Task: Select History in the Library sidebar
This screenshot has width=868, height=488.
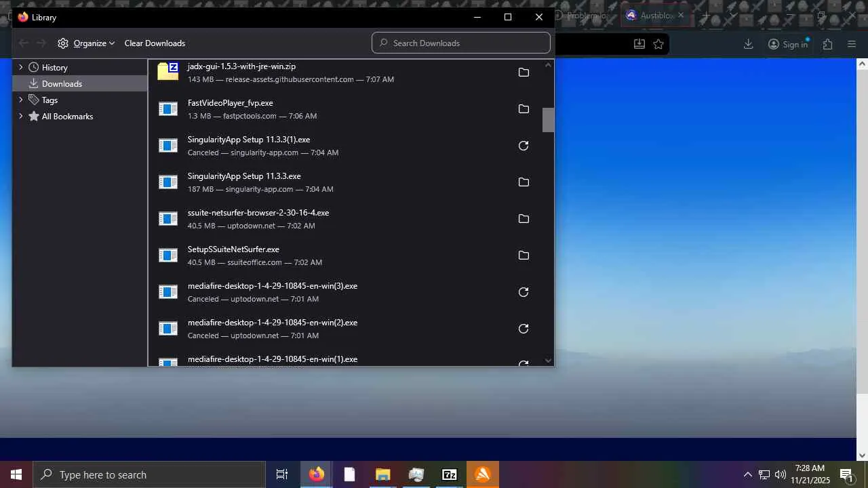Action: click(x=54, y=67)
